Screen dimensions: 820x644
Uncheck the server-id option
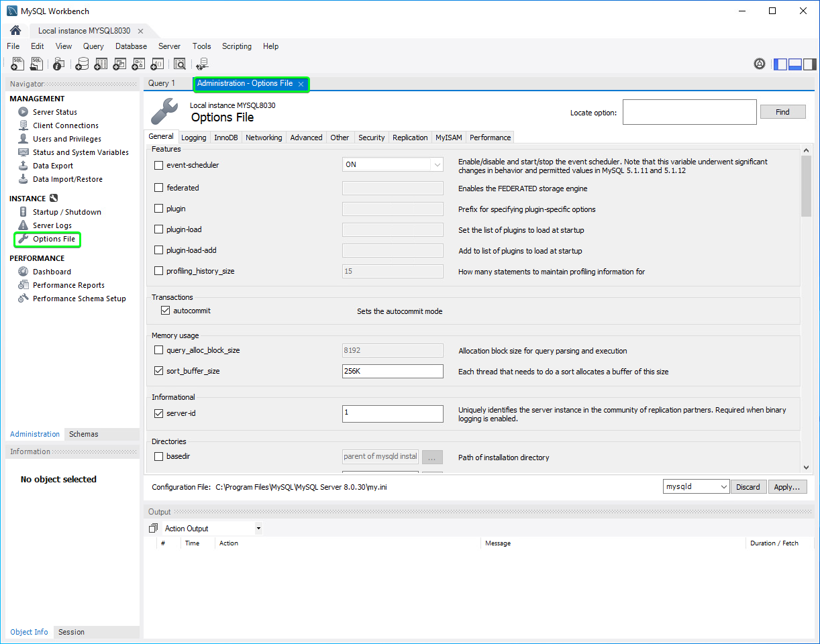[159, 413]
